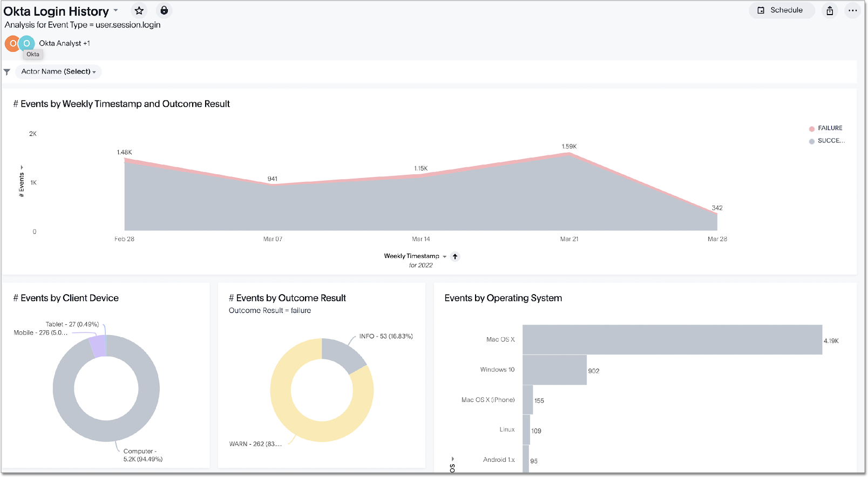
Task: Click the Events by Operating System title
Action: (x=503, y=298)
